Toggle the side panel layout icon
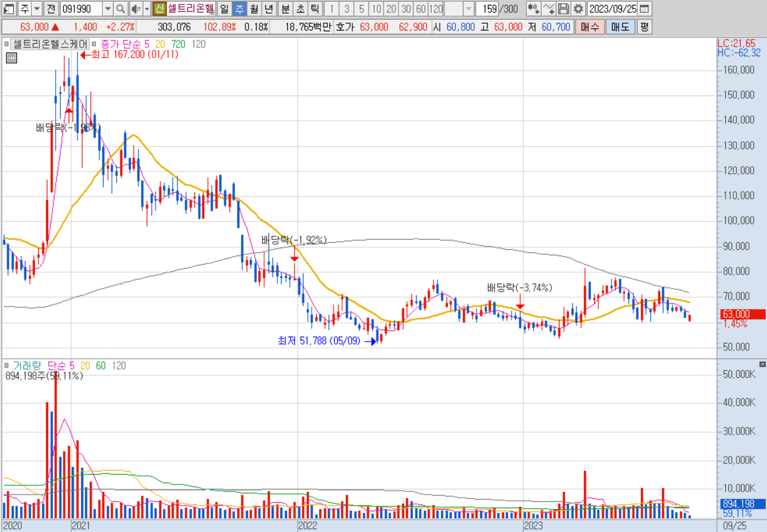This screenshot has height=532, width=767. point(9,9)
